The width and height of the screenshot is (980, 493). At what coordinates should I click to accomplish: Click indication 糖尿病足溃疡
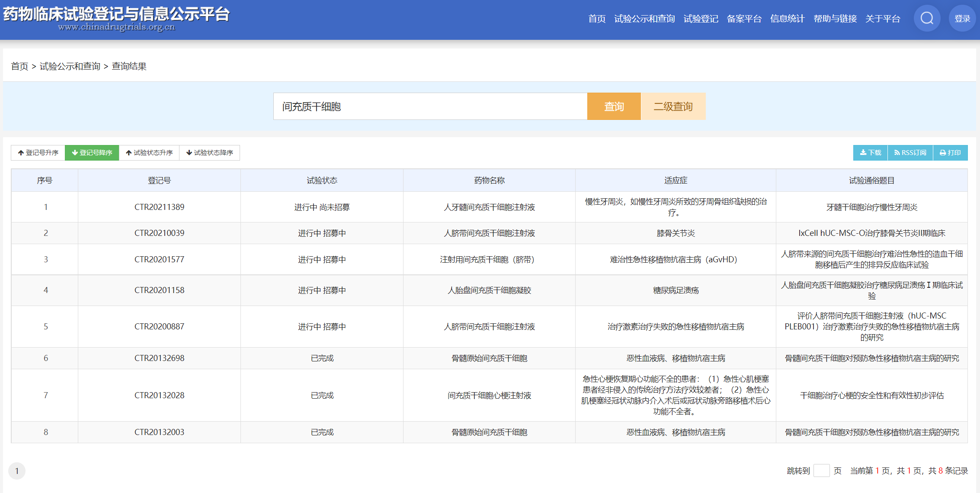[x=676, y=290]
